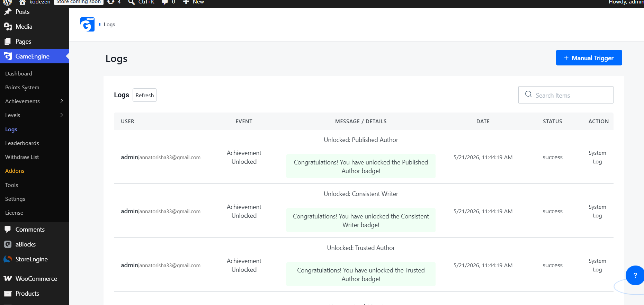Screen dimensions: 644x305
Task: Select the Logs submenu item
Action: (x=11, y=129)
